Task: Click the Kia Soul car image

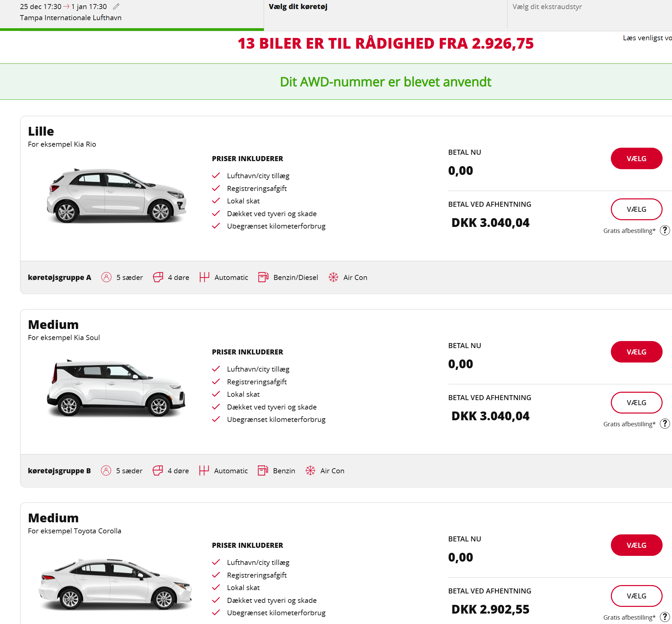Action: [x=116, y=388]
